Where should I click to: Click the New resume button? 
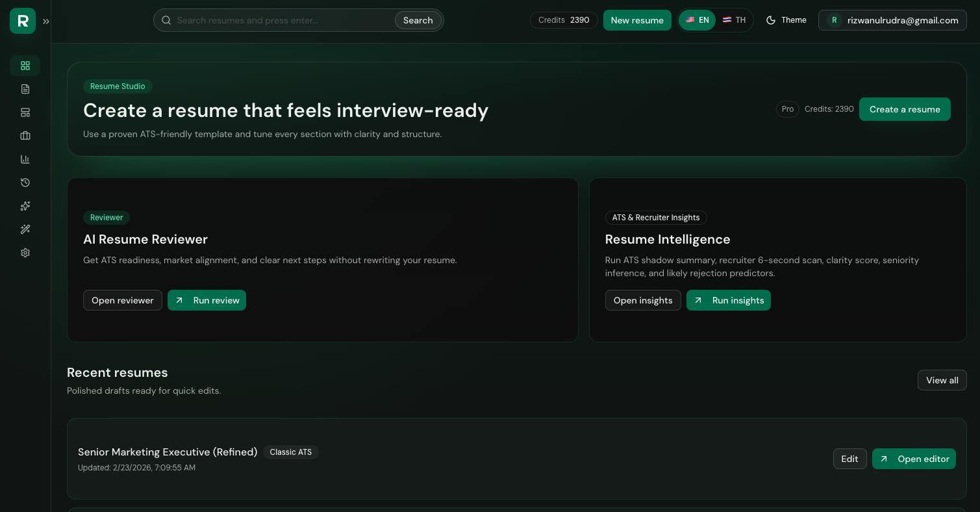coord(637,20)
